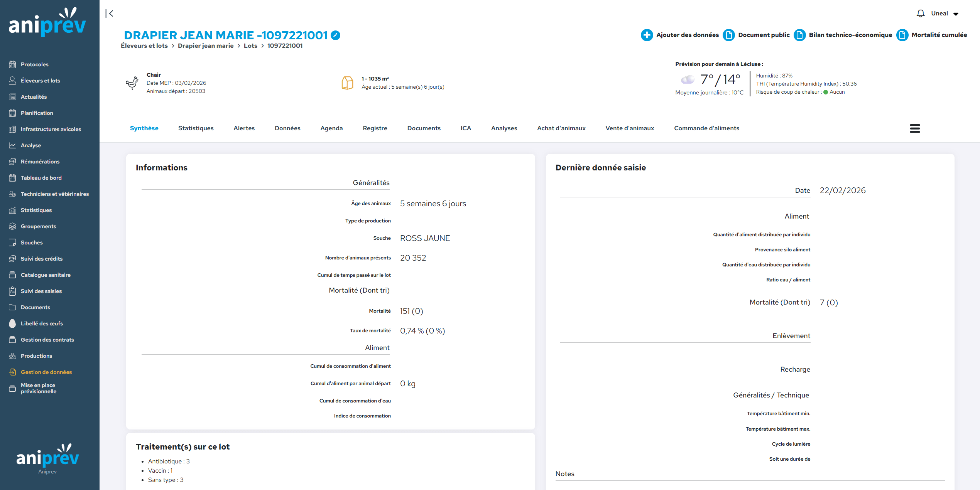Open the Alertes tab

244,128
